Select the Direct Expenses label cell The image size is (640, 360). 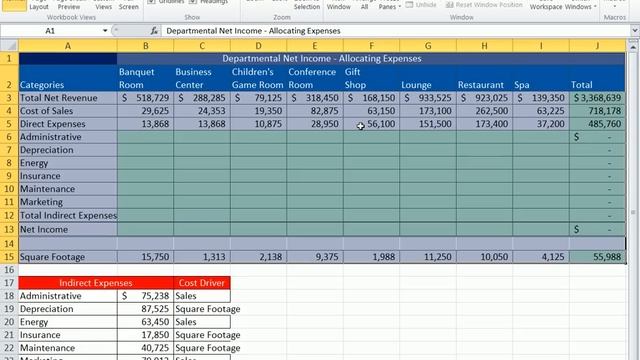click(x=68, y=124)
